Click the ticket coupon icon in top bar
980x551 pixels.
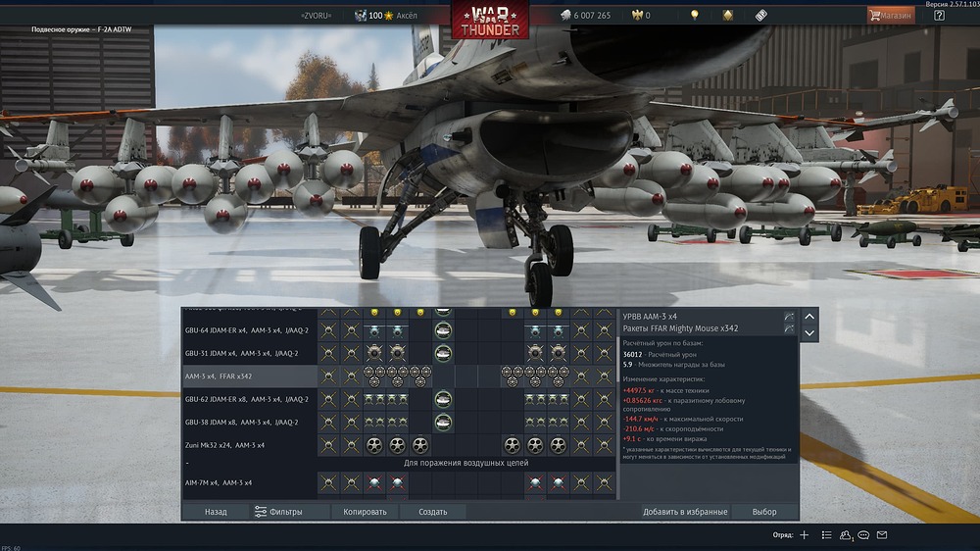click(x=760, y=15)
